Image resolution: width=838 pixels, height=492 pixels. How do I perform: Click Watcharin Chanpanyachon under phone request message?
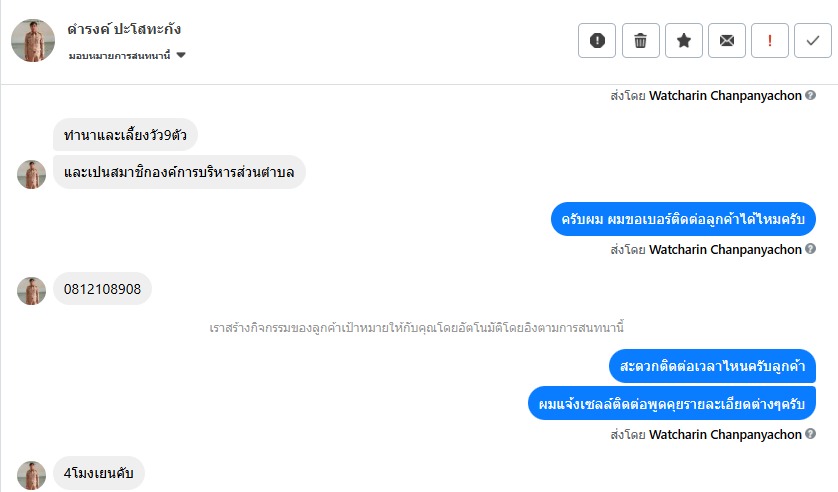tap(725, 249)
